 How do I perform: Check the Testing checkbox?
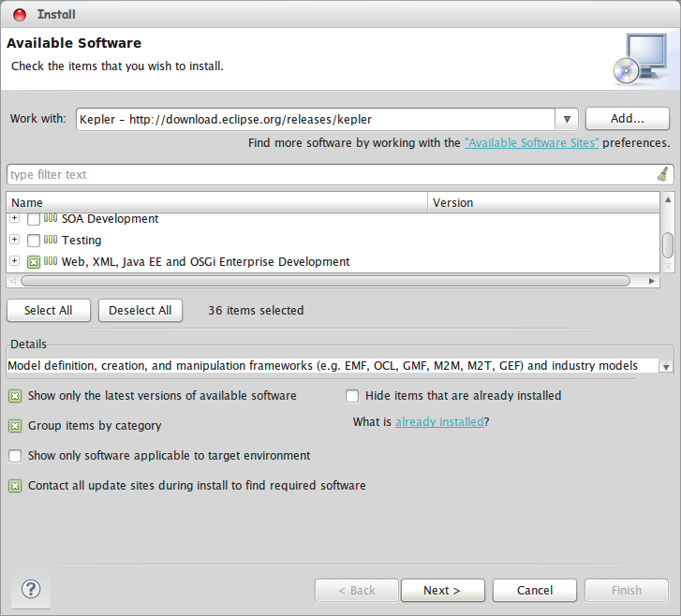34,240
